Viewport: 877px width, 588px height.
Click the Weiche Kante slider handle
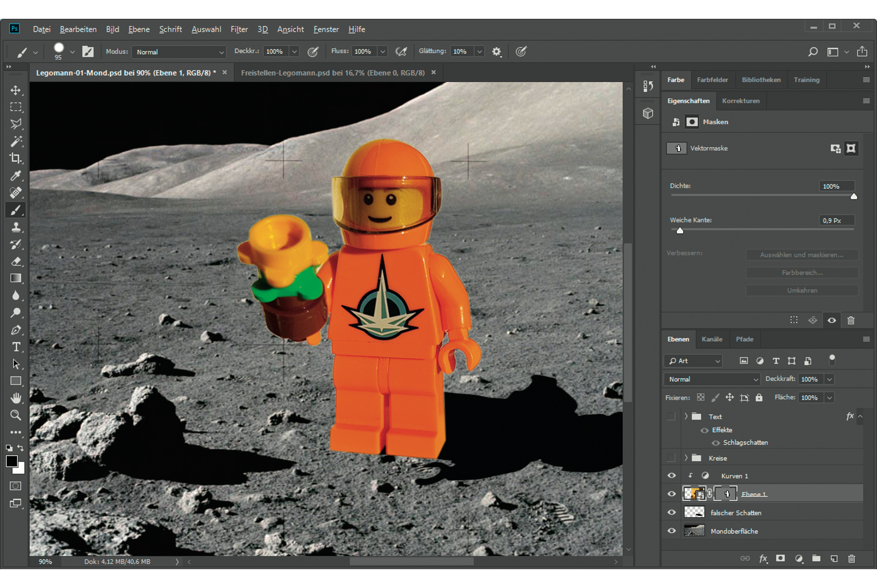pos(680,231)
